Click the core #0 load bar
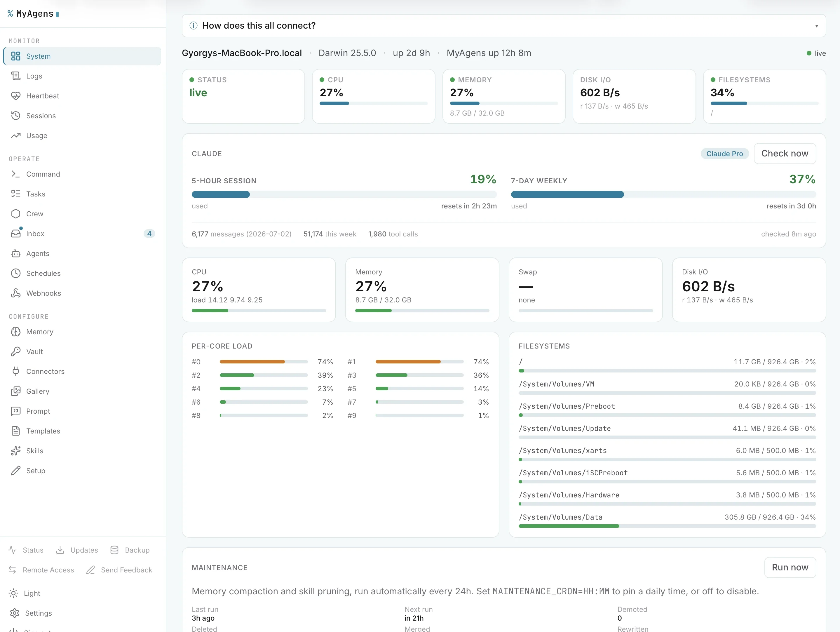Image resolution: width=840 pixels, height=632 pixels. 264,362
